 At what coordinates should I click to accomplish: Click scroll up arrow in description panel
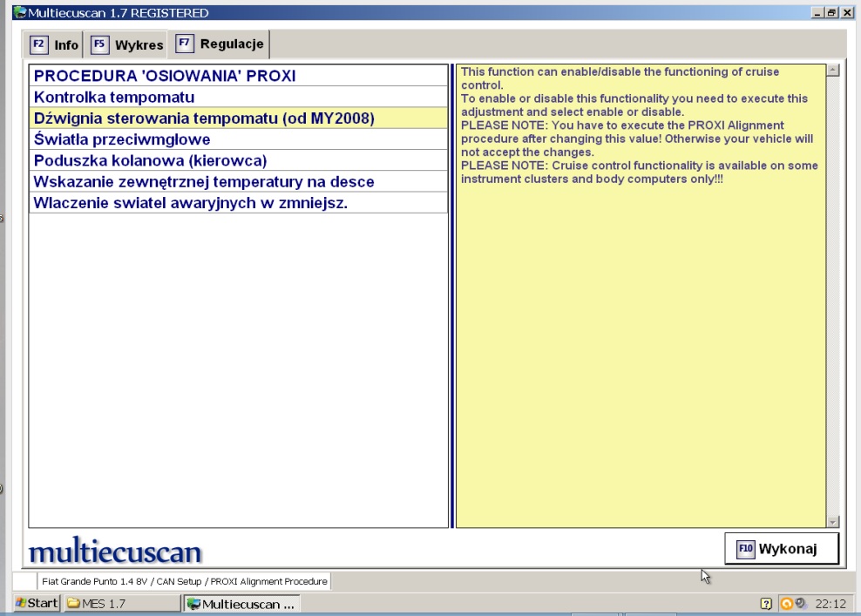pos(832,71)
